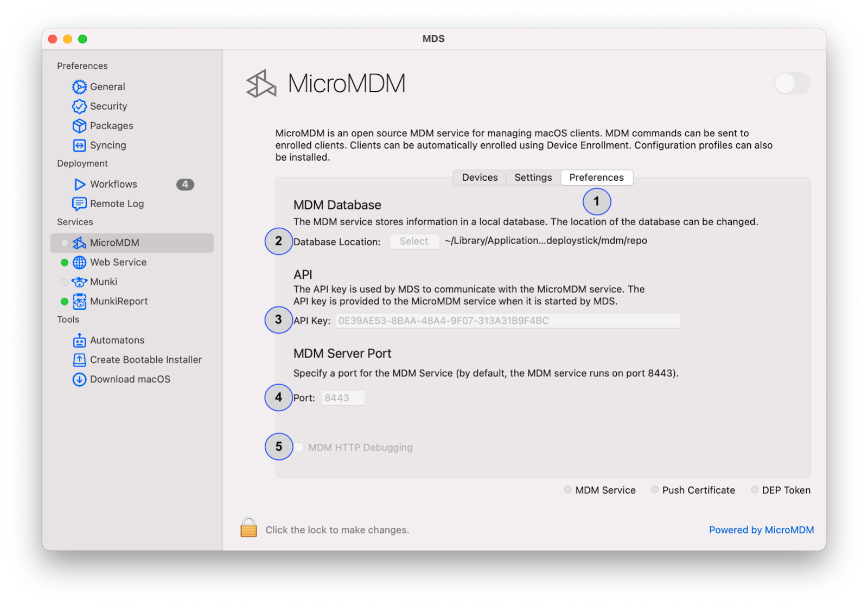
Task: Click the Syncing arrows icon
Action: (79, 145)
